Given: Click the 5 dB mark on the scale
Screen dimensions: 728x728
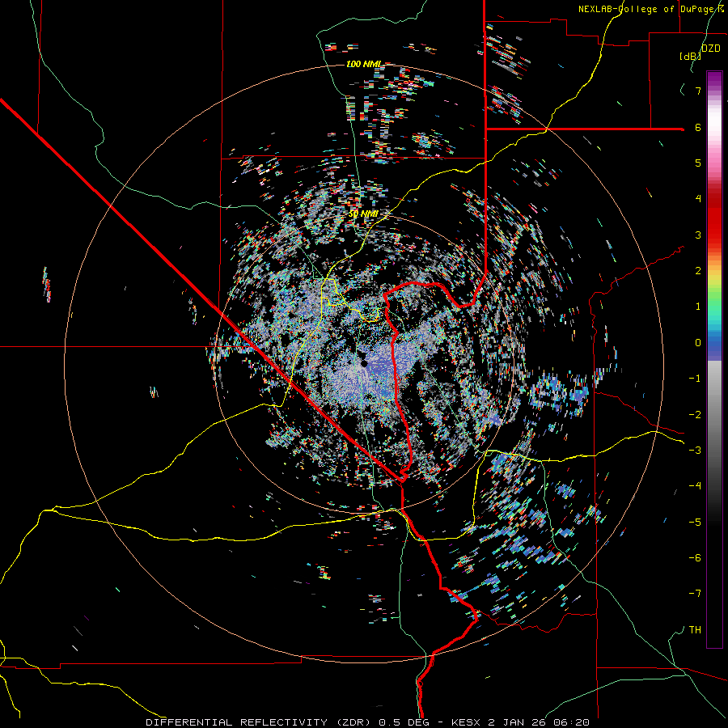Looking at the screenshot, I should coord(698,163).
